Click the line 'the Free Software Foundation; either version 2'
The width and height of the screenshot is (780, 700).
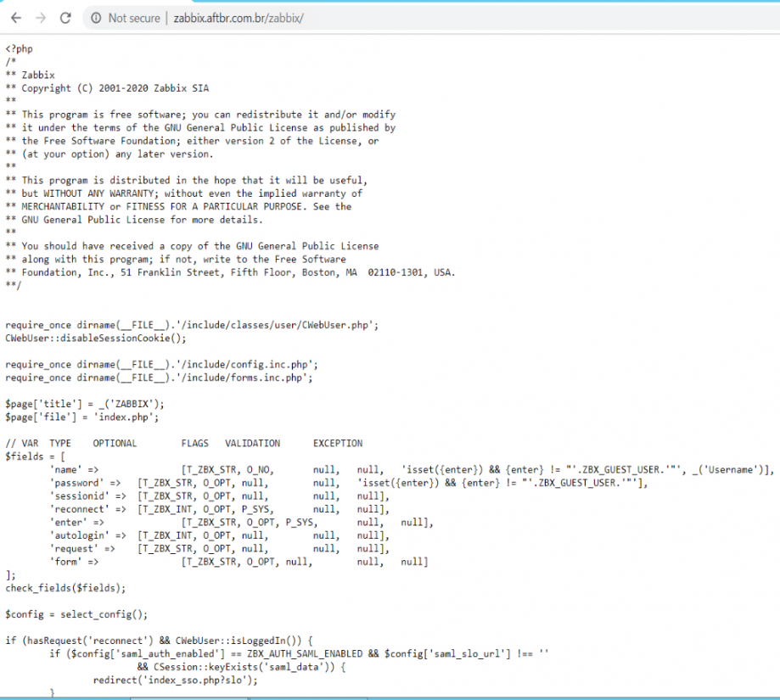pyautogui.click(x=192, y=141)
